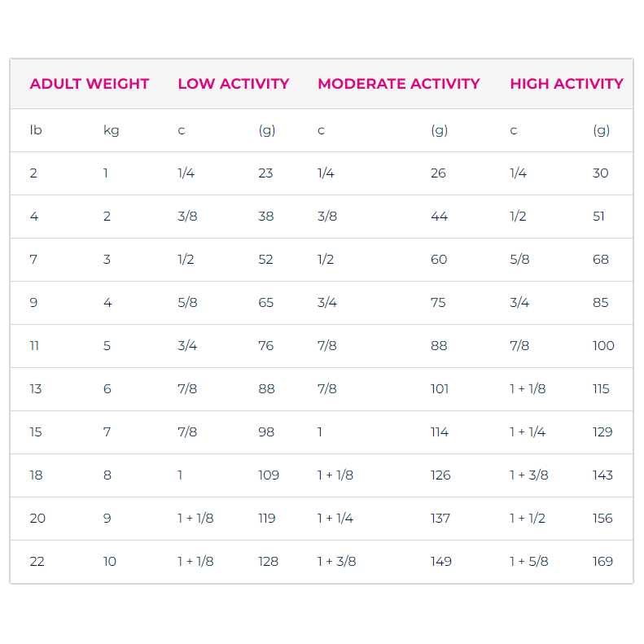Click the ADULT WEIGHT column header

coord(90,84)
